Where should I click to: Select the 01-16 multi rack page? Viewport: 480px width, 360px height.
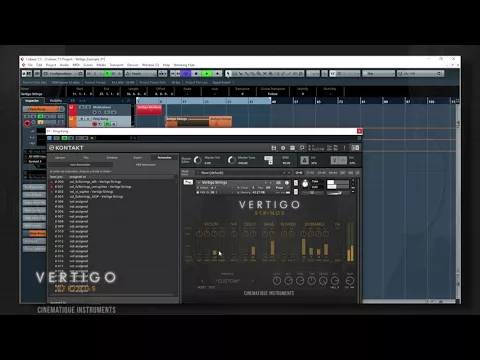pos(299,173)
